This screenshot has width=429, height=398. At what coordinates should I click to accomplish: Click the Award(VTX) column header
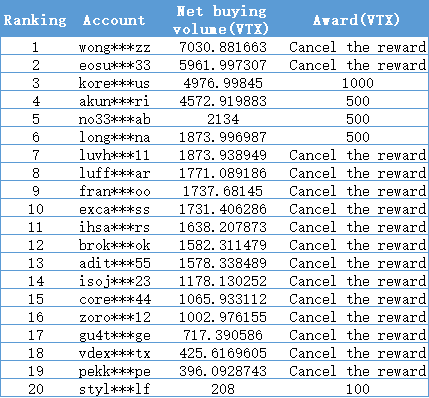pos(356,20)
